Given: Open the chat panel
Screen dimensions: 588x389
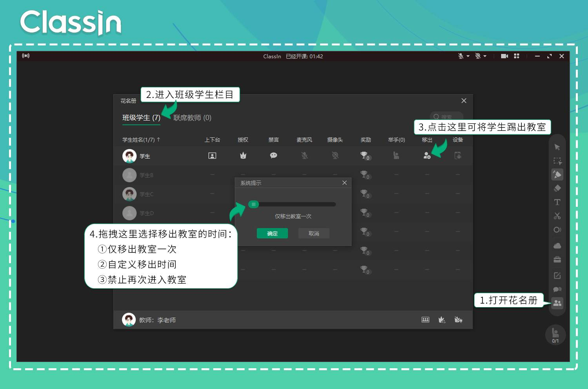Looking at the screenshot, I should (x=557, y=289).
